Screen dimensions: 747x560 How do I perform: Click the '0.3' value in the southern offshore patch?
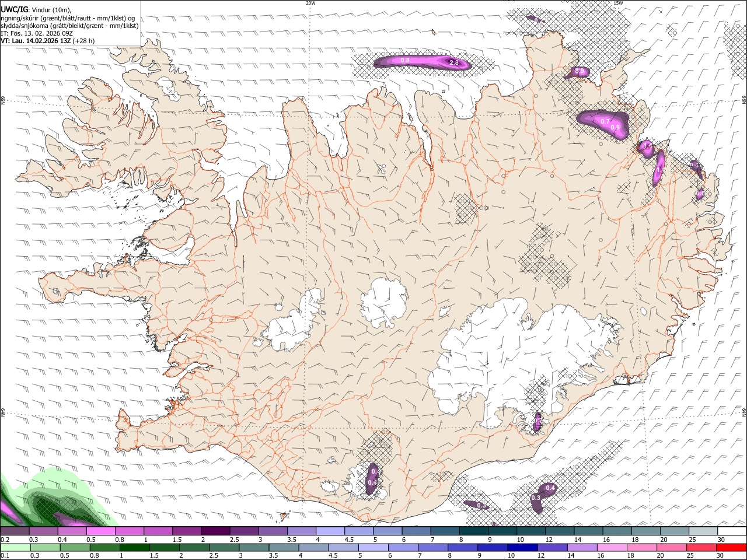pyautogui.click(x=536, y=498)
